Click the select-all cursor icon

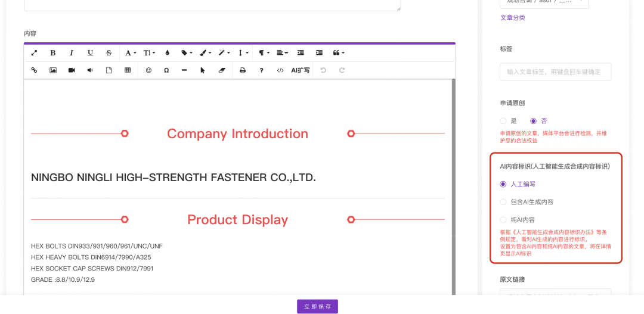(203, 70)
